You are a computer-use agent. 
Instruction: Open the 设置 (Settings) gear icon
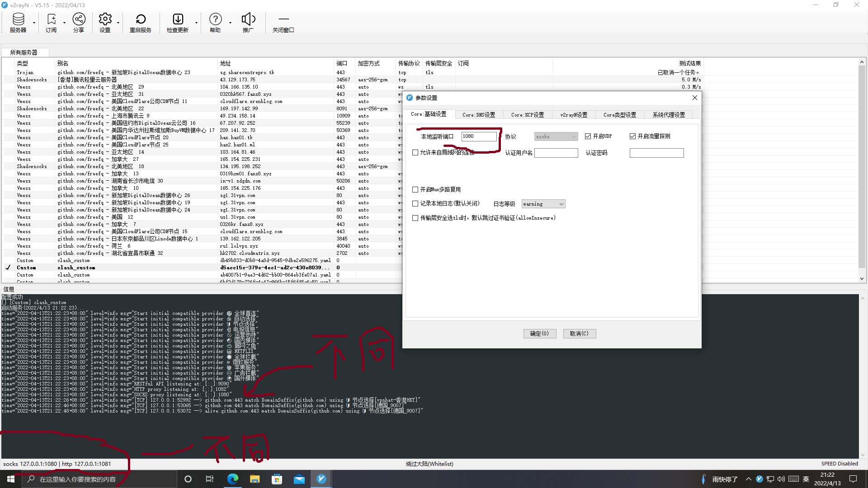tap(105, 23)
